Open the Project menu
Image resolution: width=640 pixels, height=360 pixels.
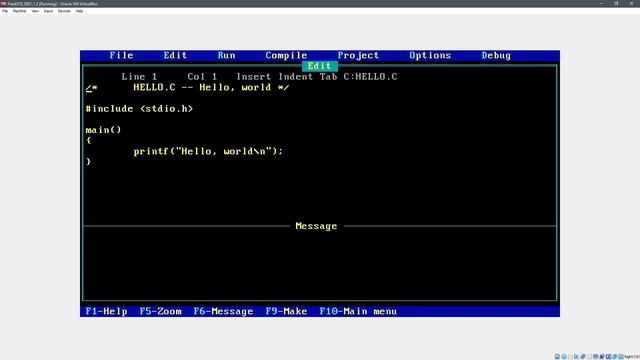point(358,56)
